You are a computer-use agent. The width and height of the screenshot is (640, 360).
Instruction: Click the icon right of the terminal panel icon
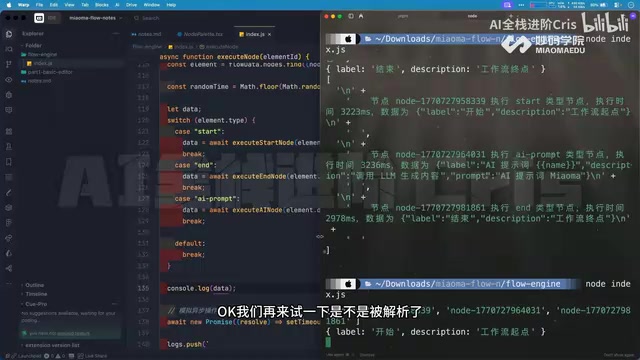[x=361, y=16]
